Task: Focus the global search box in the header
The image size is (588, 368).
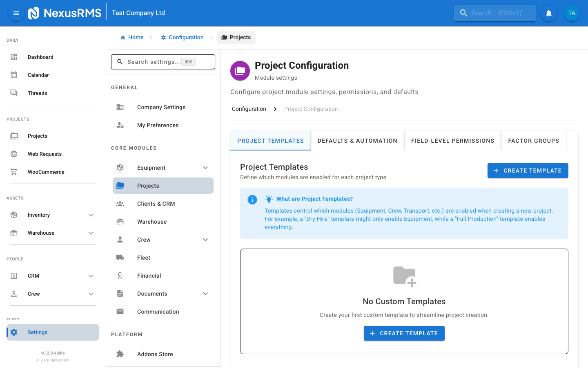Action: tap(496, 13)
